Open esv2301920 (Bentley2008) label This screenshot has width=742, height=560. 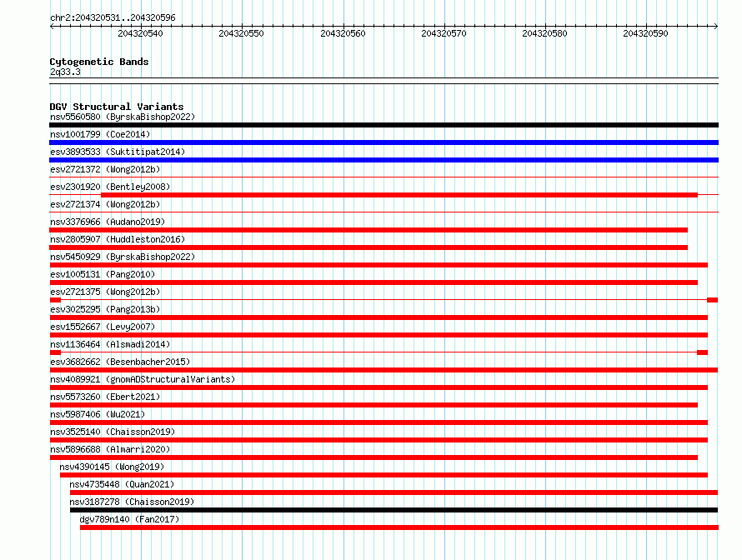110,187
